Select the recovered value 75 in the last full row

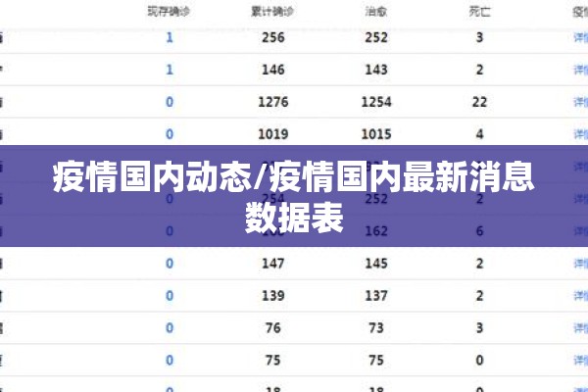376,360
